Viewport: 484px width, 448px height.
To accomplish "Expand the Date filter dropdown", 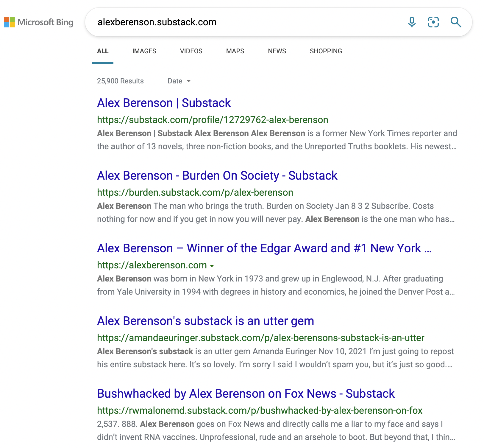I will pos(179,81).
